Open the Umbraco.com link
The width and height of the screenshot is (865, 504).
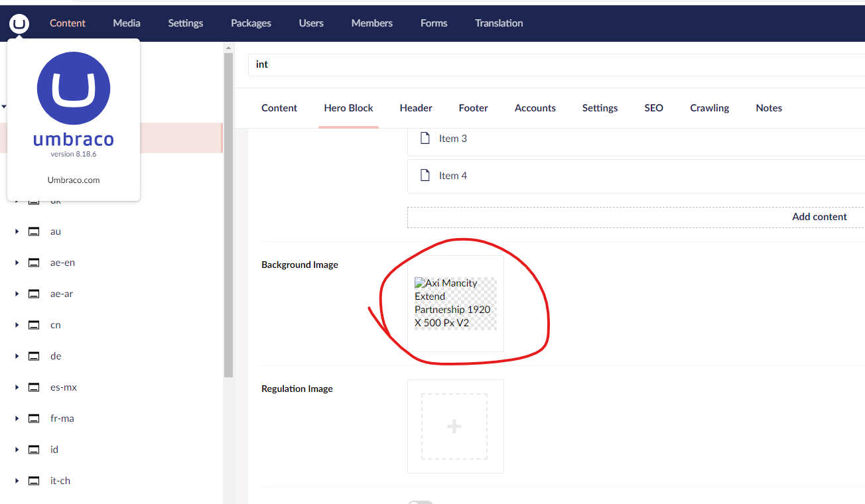point(73,180)
